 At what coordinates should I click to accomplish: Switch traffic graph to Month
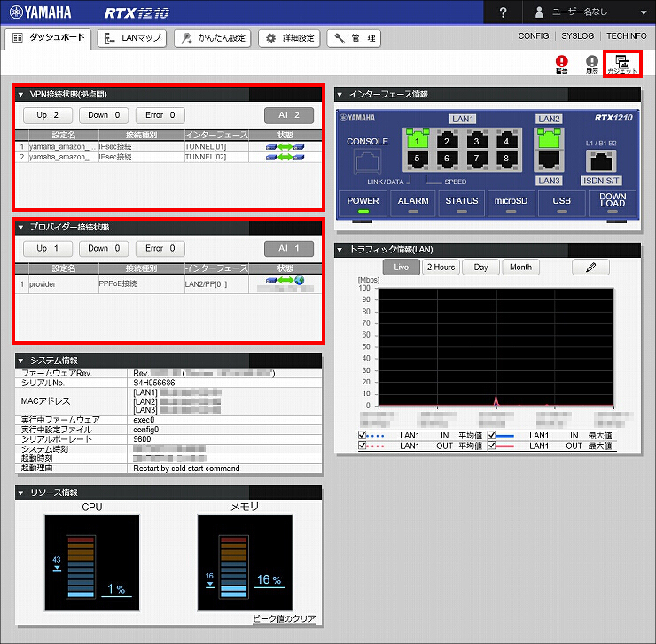click(x=520, y=268)
